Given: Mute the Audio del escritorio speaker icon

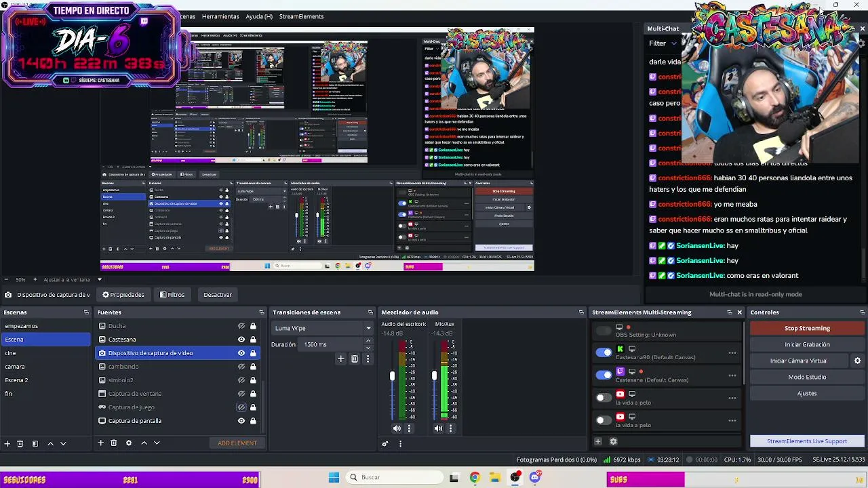Looking at the screenshot, I should click(397, 428).
